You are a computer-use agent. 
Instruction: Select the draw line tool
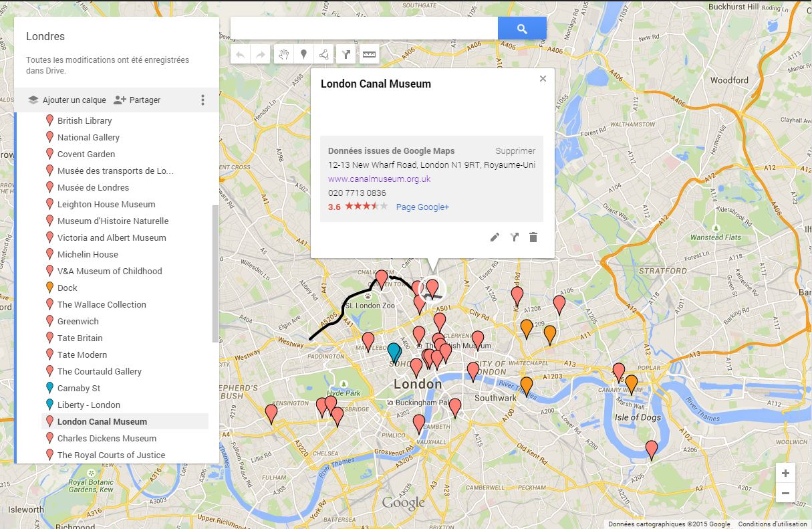pyautogui.click(x=324, y=55)
